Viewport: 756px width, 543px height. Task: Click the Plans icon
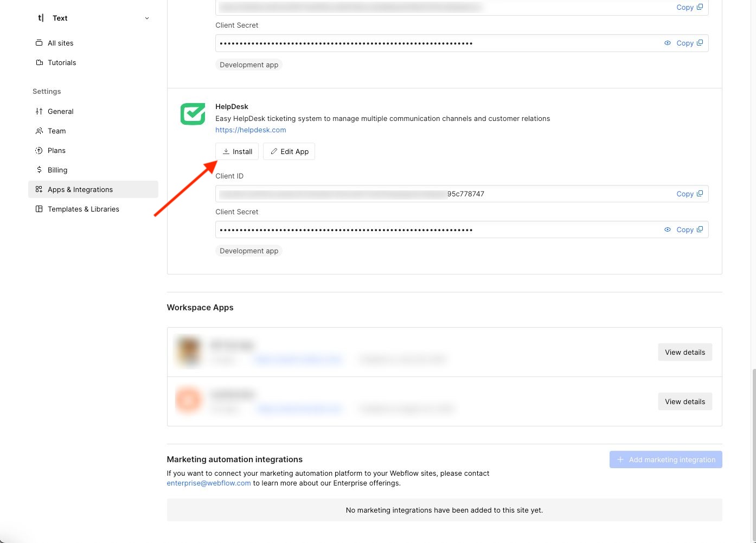[x=39, y=150]
